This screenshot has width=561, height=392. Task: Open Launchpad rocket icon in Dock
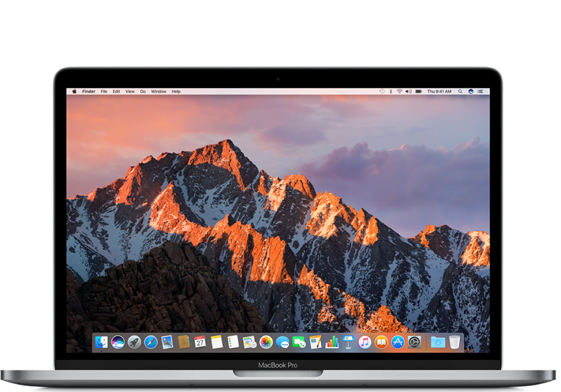click(134, 342)
